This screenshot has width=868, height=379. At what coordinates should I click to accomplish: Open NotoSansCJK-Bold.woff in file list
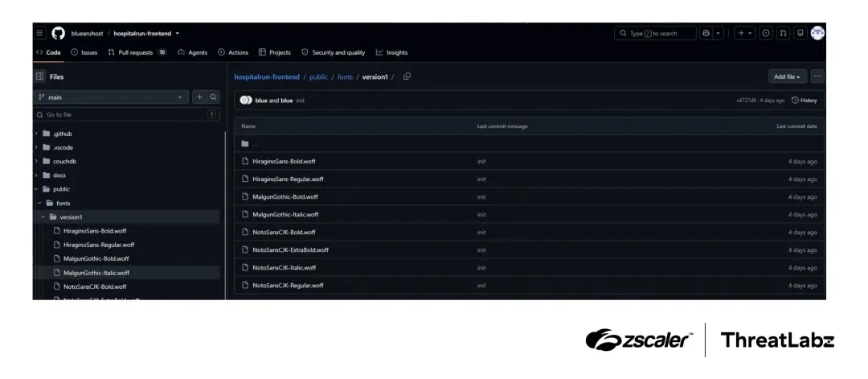point(284,233)
